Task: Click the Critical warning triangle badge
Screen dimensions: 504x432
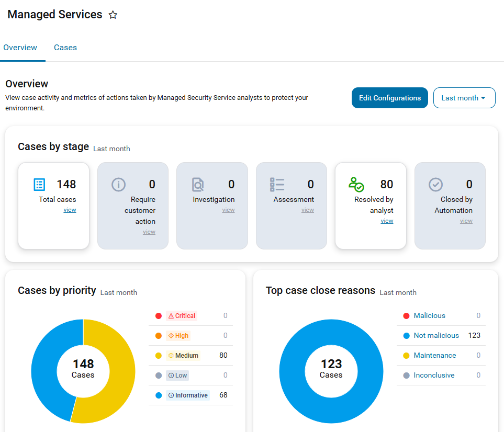Action: pyautogui.click(x=182, y=316)
